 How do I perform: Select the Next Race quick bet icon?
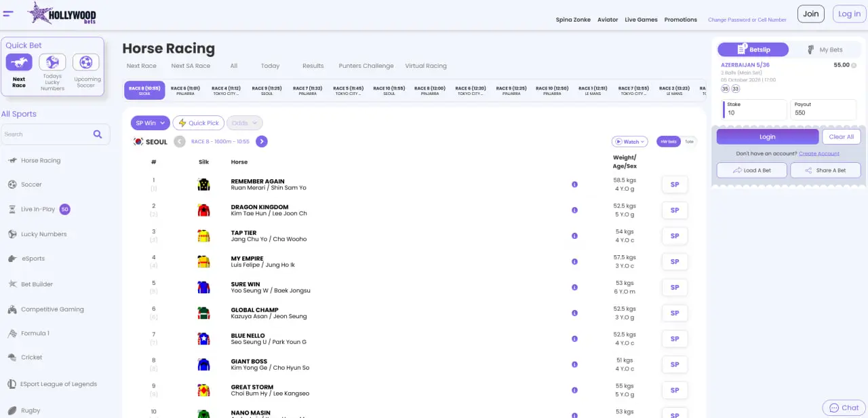pyautogui.click(x=19, y=62)
